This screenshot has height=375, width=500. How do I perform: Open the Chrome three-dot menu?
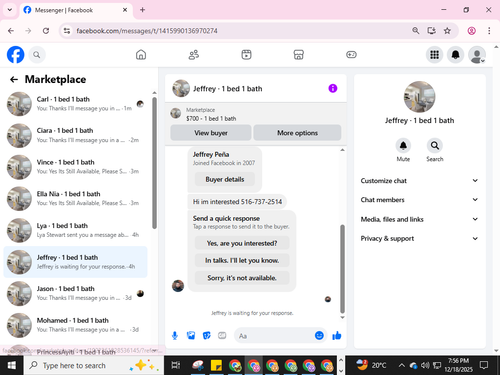tap(489, 31)
